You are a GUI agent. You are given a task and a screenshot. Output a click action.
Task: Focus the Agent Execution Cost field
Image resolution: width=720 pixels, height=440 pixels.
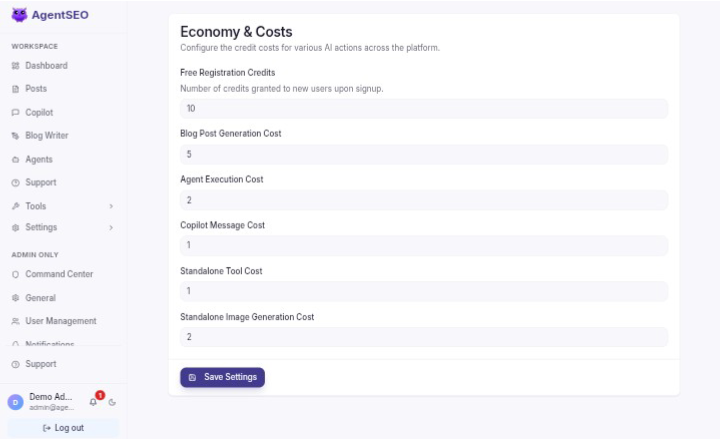pos(424,200)
